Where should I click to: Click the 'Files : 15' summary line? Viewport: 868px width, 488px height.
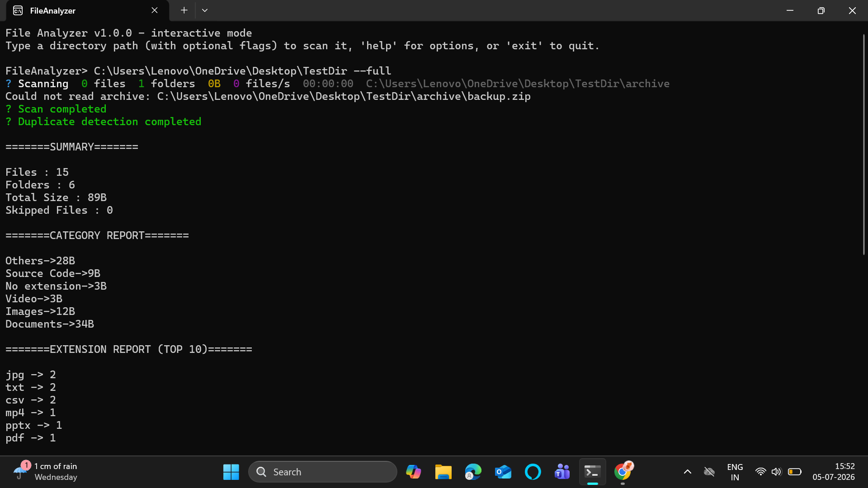37,172
